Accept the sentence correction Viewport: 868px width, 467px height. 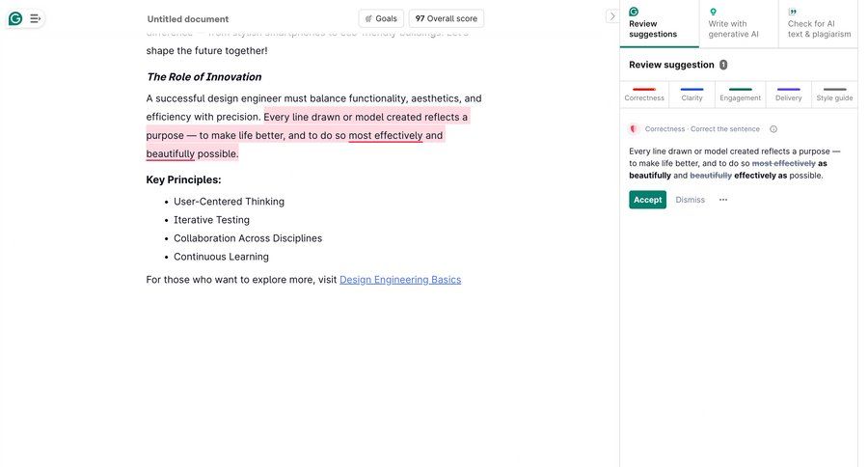(x=648, y=200)
